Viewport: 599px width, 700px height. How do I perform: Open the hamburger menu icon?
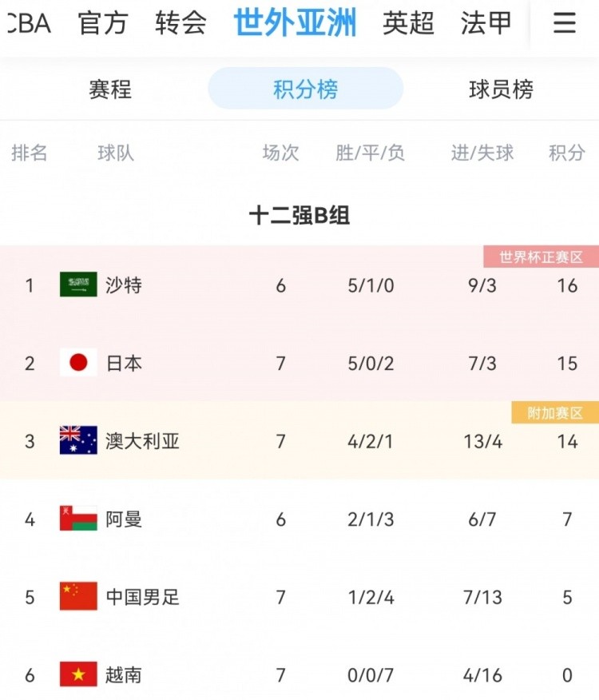click(x=564, y=22)
